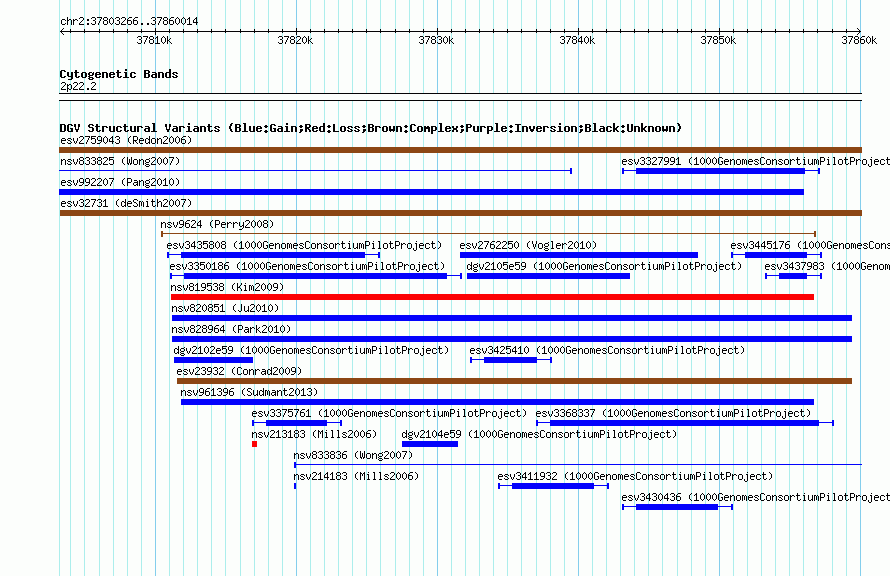Select the blue esv2762250 bar
Screen dimensions: 890x576
tap(578, 255)
